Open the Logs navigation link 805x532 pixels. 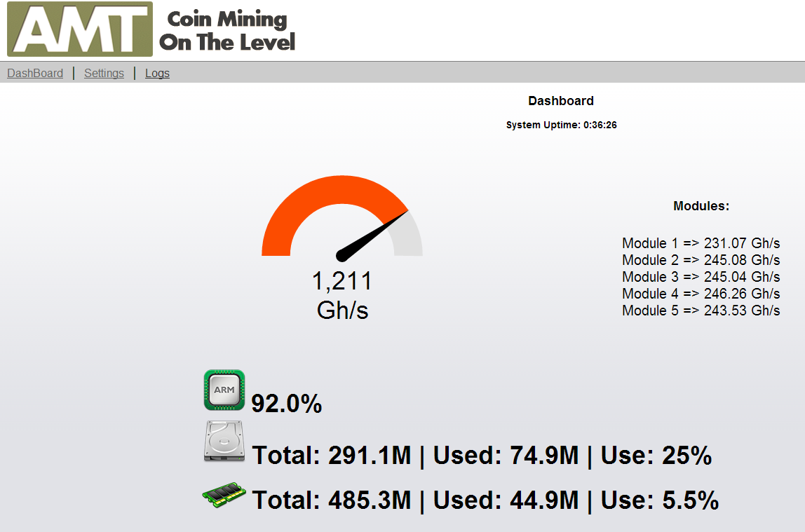tap(157, 74)
